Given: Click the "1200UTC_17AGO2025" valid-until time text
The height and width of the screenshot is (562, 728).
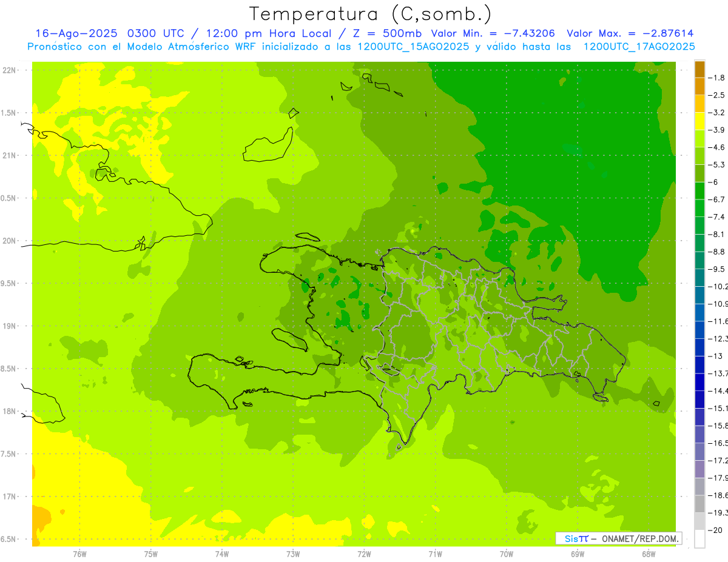Looking at the screenshot, I should [x=639, y=47].
